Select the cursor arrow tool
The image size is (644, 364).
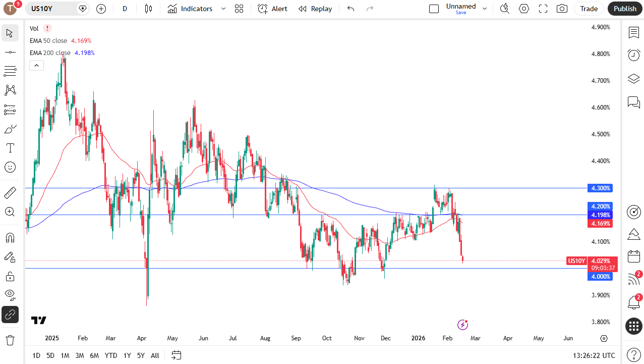pyautogui.click(x=10, y=33)
